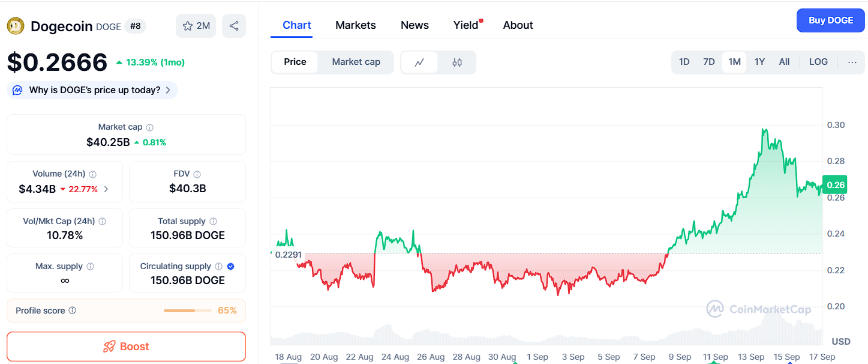The image size is (868, 364).
Task: Open Circulating supply info icon
Action: tap(219, 267)
